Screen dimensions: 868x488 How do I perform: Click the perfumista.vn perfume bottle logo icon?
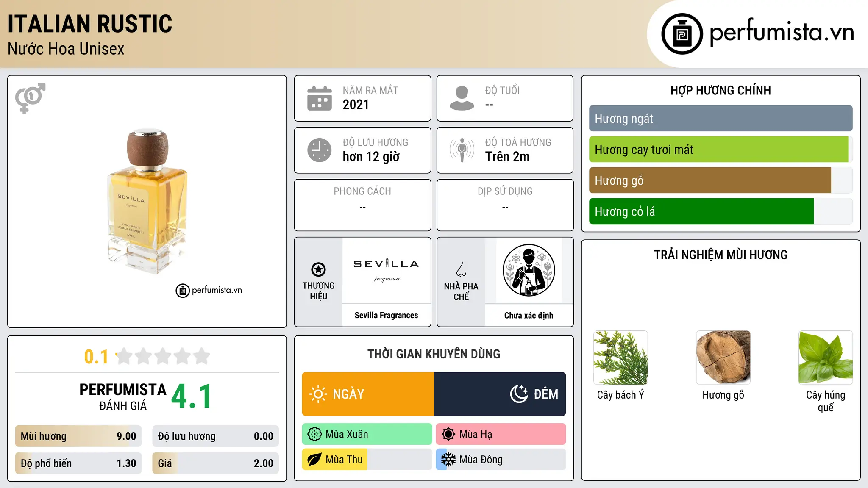pyautogui.click(x=682, y=34)
